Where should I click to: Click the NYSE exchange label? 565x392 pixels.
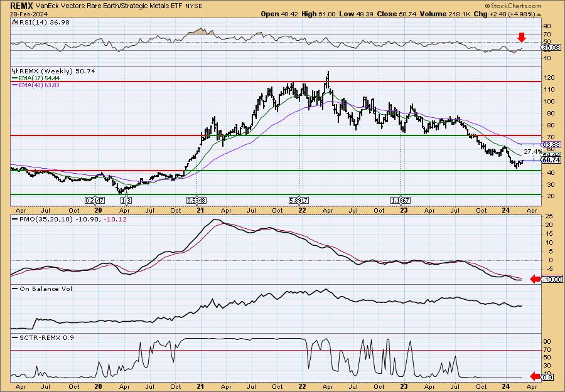(194, 6)
